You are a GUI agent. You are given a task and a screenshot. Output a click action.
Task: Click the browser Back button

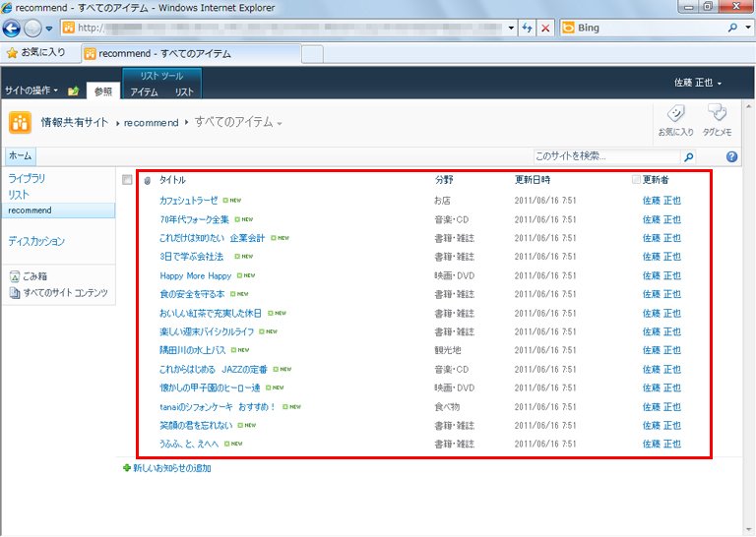[x=11, y=29]
